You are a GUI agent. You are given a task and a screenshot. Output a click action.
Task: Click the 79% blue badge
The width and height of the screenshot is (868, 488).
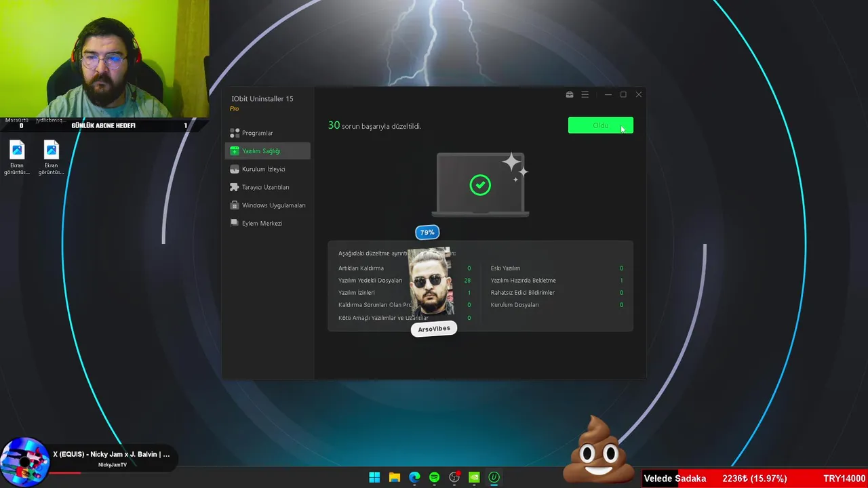(x=427, y=232)
